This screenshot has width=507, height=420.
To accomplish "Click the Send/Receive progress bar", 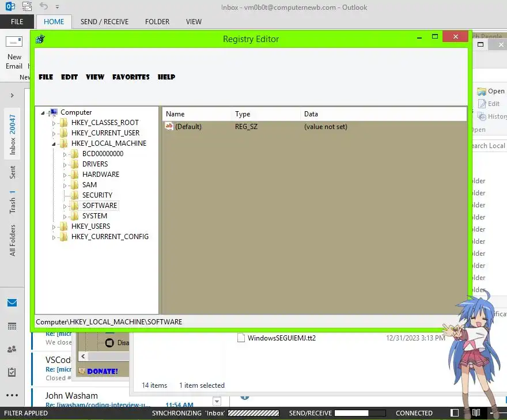I will point(360,413).
